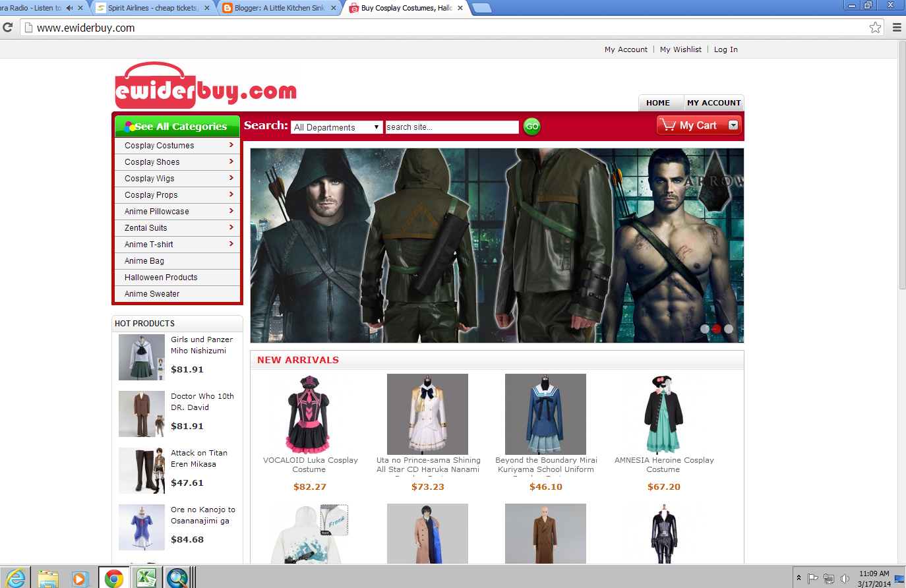Open the My Wishlist link
Screen dimensions: 906x588
[680, 49]
